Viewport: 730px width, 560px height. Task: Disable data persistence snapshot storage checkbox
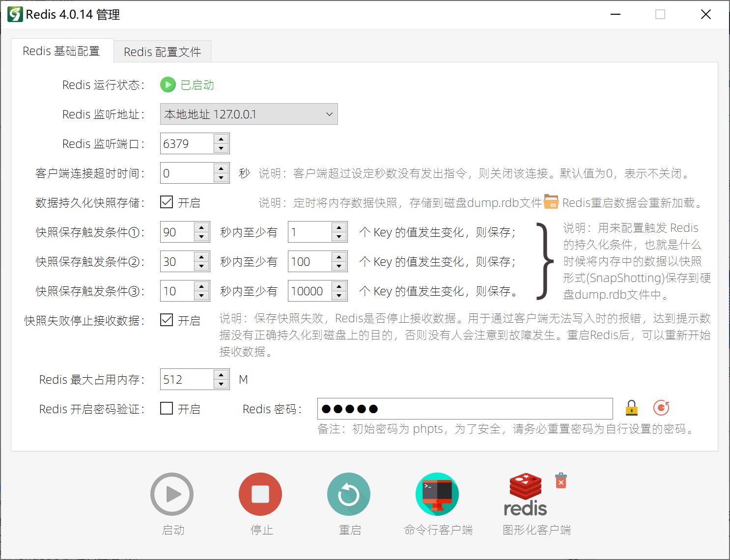167,202
